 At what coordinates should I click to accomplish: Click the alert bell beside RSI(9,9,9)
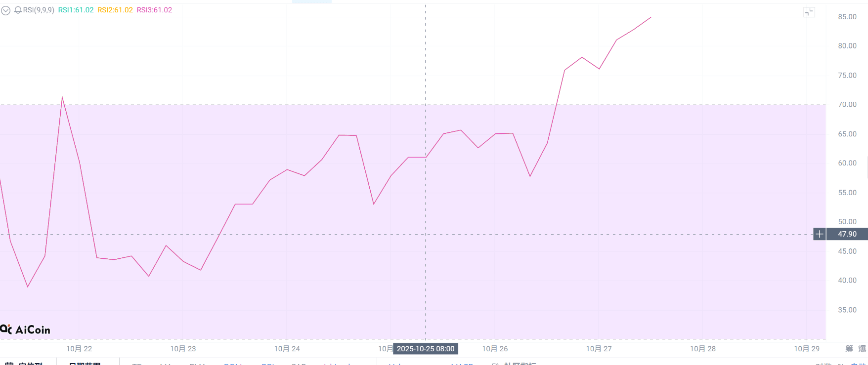point(18,10)
